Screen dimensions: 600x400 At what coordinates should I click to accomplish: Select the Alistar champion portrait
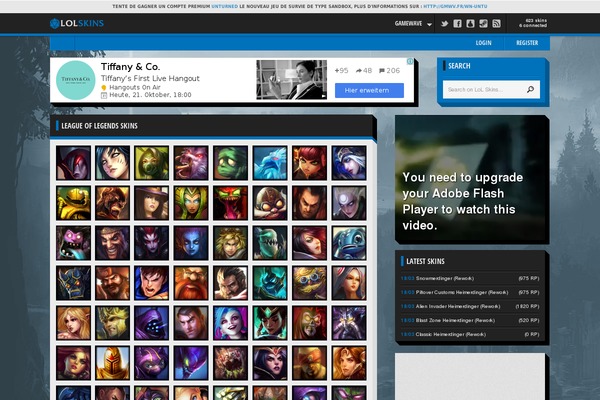191,163
